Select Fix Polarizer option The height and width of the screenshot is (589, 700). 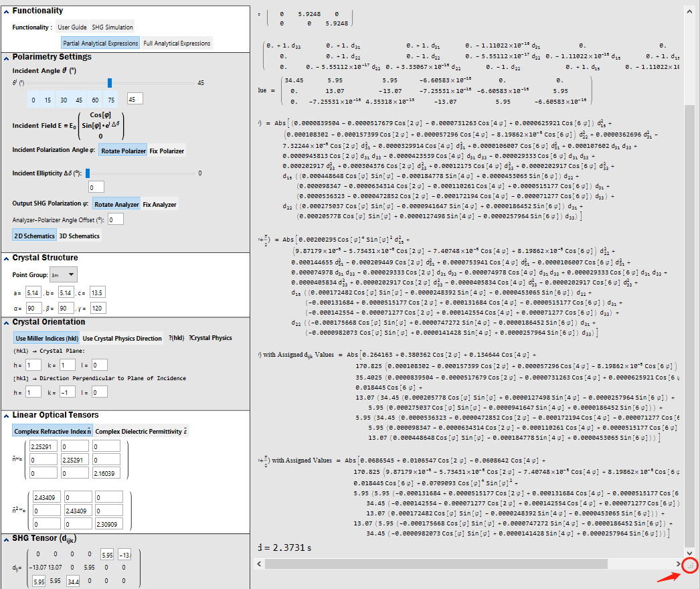[167, 151]
